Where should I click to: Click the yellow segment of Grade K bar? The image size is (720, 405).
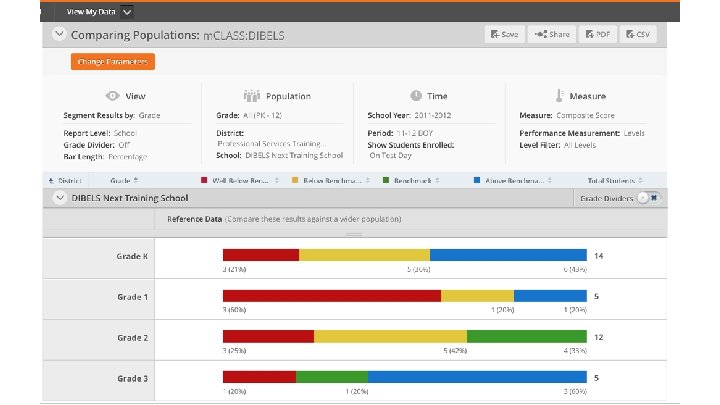(365, 255)
